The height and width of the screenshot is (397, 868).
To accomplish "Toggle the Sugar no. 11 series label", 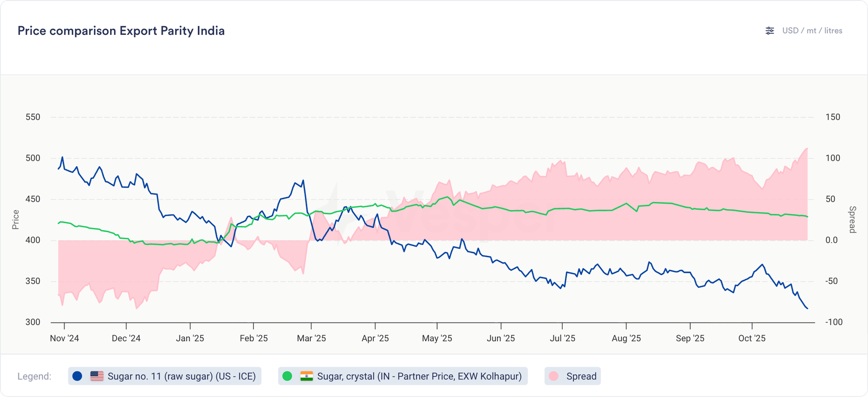I will [x=181, y=376].
